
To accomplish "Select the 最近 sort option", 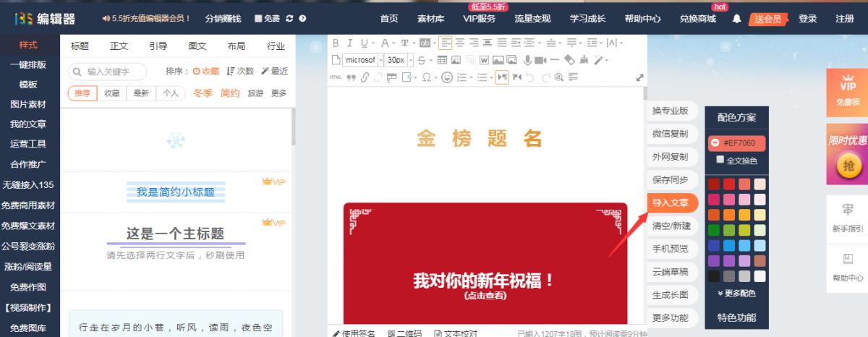I will coord(275,71).
